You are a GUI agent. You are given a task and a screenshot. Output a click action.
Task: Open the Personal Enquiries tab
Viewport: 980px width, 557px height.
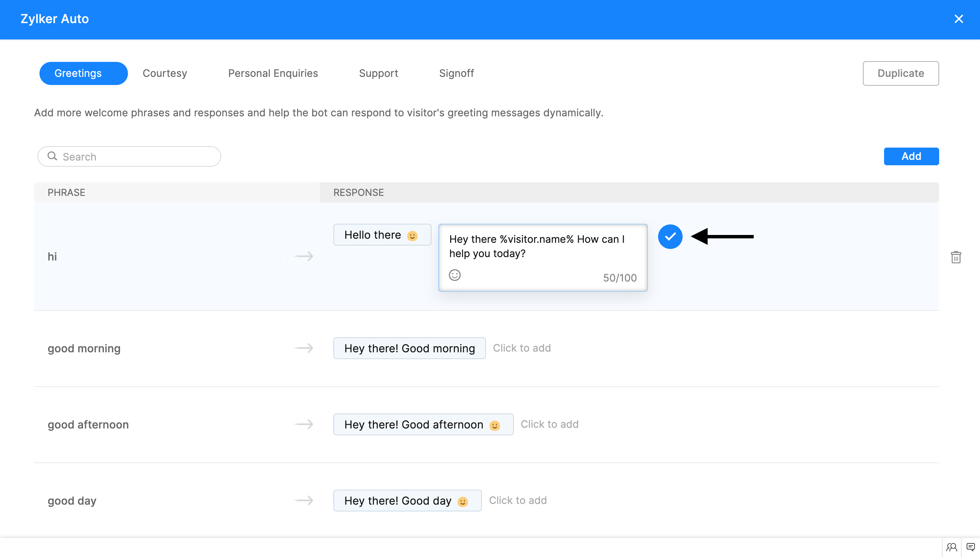[273, 73]
